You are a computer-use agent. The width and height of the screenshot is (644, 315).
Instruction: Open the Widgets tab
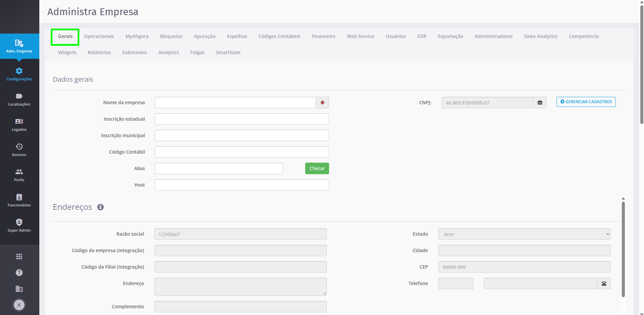click(67, 52)
